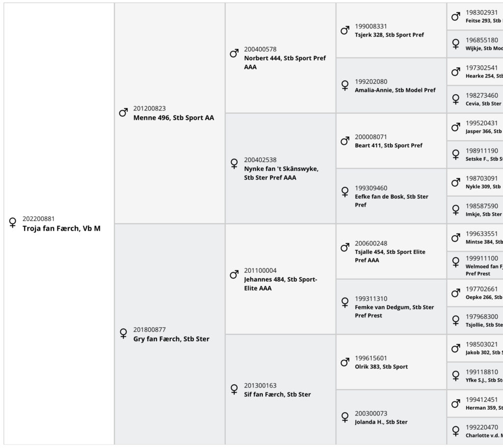Click the male symbol beside Tsjerk 328
The width and height of the screenshot is (503, 448).
pos(344,30)
